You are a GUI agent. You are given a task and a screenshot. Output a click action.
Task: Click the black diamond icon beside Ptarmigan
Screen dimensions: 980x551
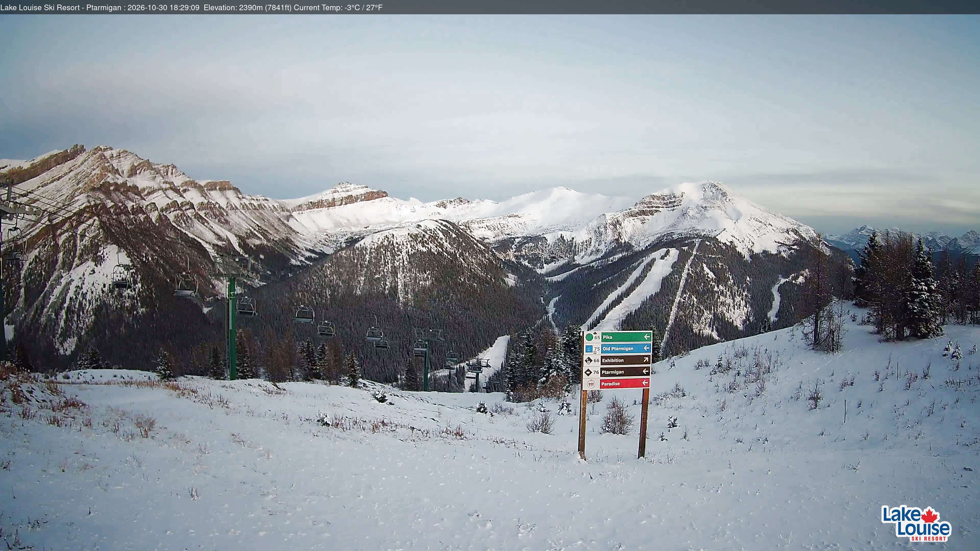coord(589,373)
